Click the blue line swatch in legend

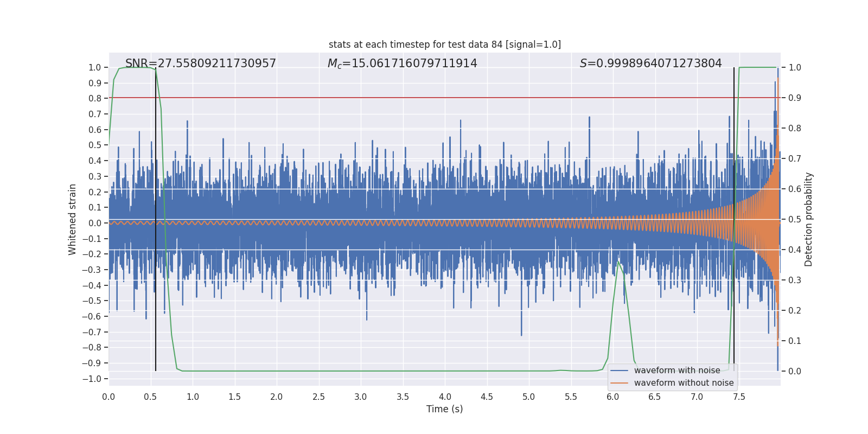point(619,371)
